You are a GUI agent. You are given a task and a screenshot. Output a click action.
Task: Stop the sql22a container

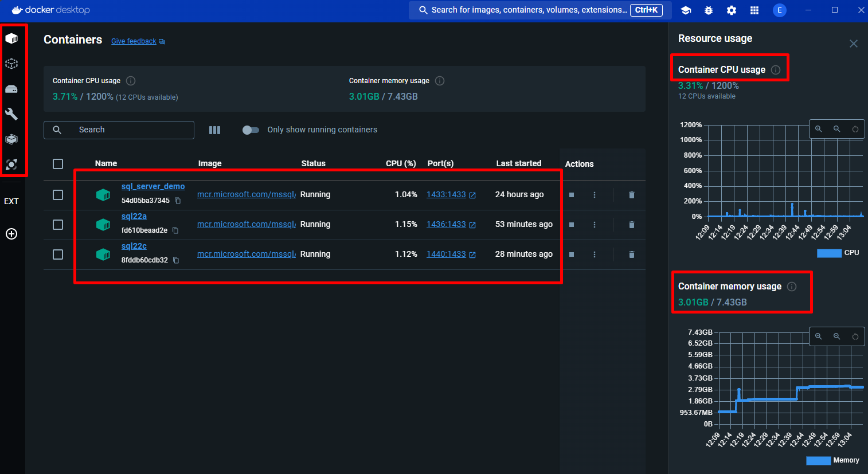pos(572,225)
